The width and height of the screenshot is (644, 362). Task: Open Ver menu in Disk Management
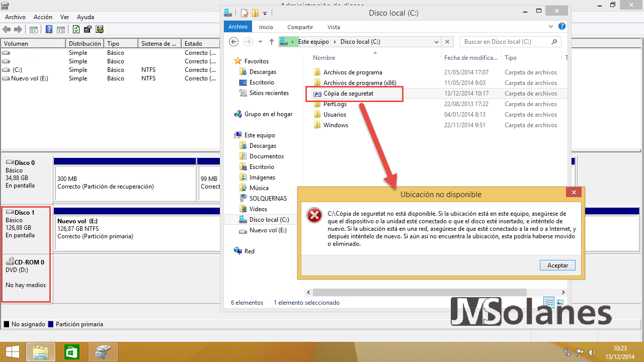(64, 17)
